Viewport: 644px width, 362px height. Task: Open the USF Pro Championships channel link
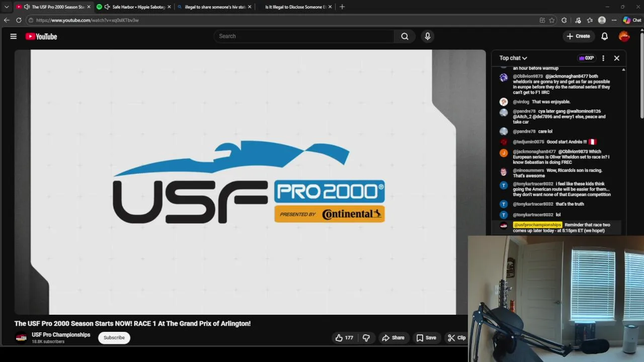click(61, 335)
